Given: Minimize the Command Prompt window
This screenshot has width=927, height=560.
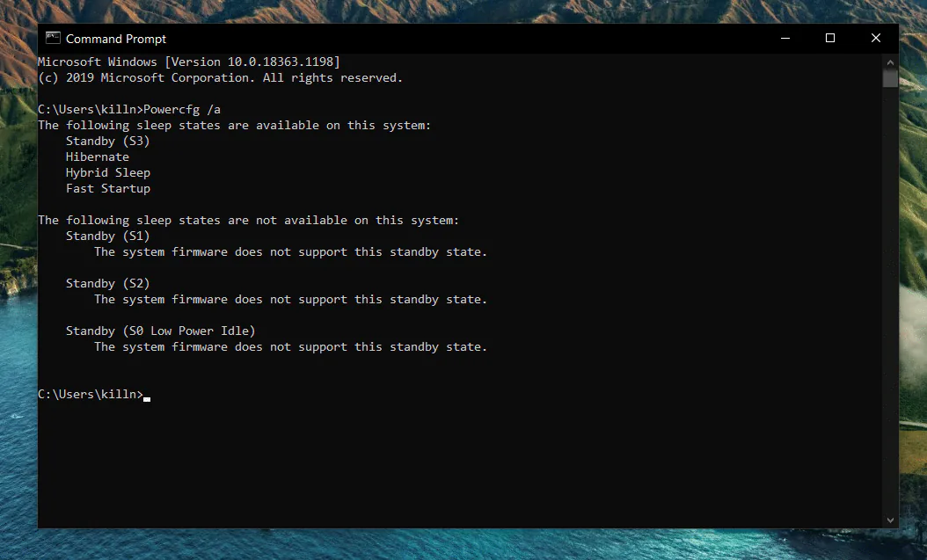Looking at the screenshot, I should coord(785,39).
